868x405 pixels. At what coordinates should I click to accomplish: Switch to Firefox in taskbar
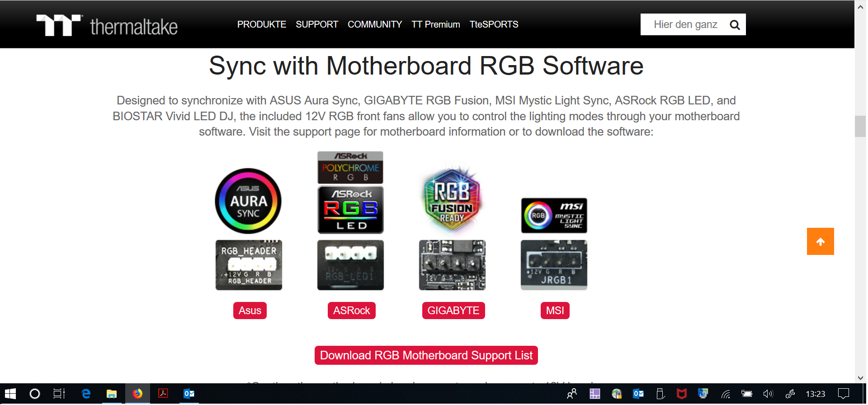point(137,394)
